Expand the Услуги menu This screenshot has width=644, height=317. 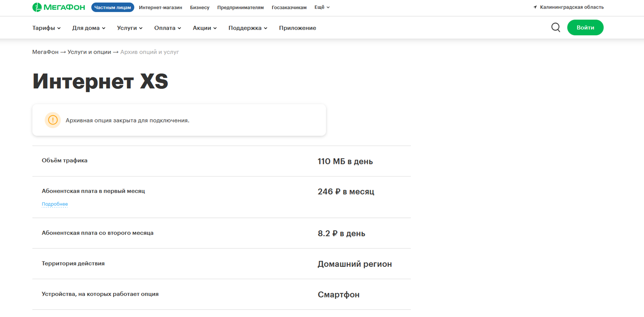pos(130,28)
